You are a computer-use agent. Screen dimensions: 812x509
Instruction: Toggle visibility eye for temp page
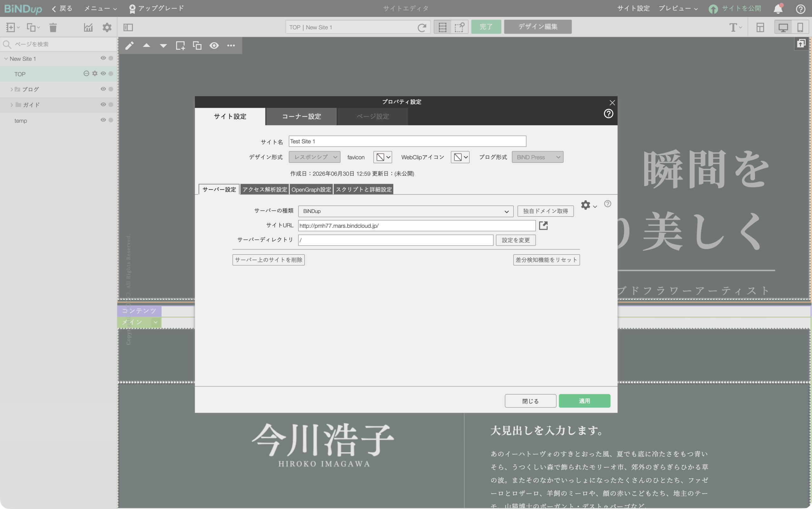tap(103, 120)
